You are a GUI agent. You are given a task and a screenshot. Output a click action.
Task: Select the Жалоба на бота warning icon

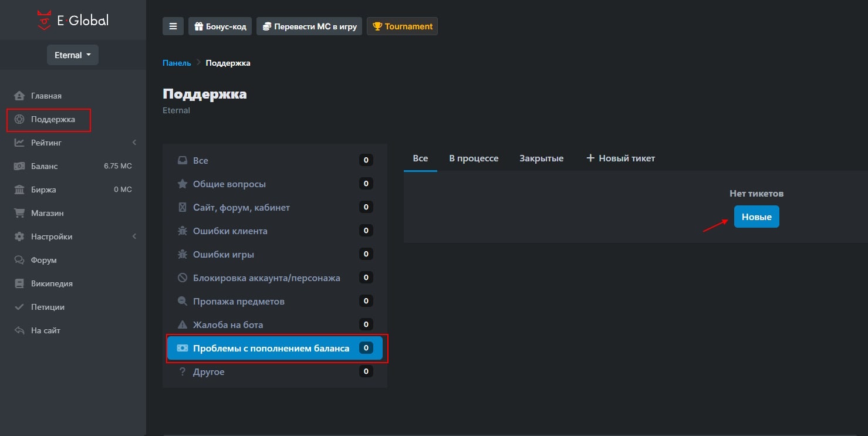click(183, 325)
